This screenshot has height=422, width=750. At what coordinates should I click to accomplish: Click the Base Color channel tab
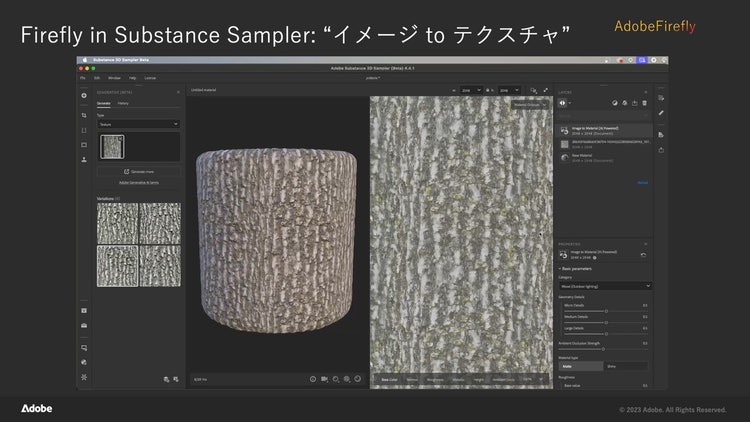click(389, 379)
